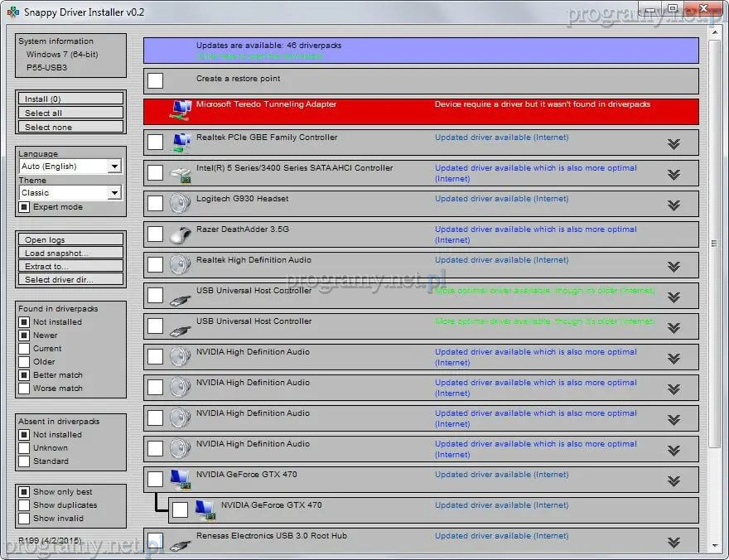
Task: Toggle the Expert mode checkbox
Action: pos(24,207)
